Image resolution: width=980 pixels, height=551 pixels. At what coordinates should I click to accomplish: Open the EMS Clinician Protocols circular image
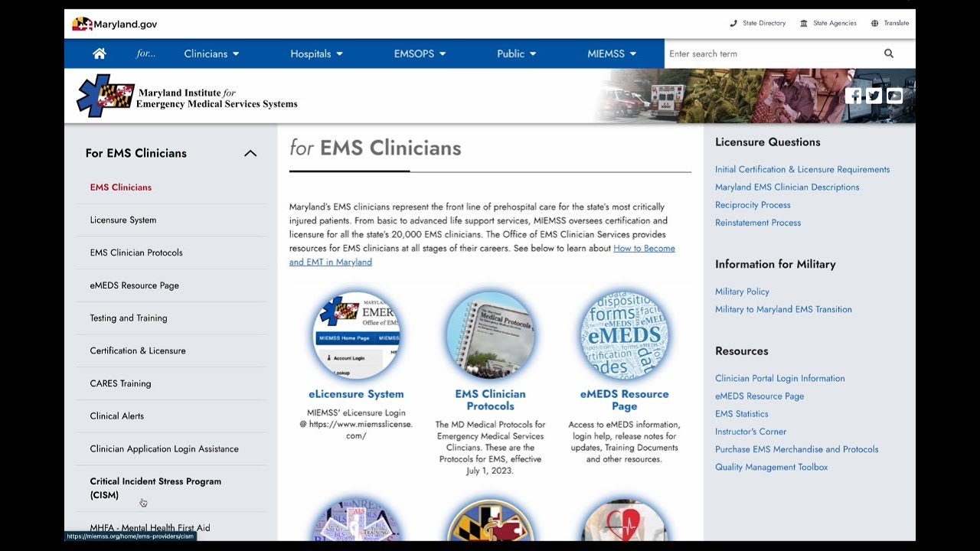tap(490, 335)
